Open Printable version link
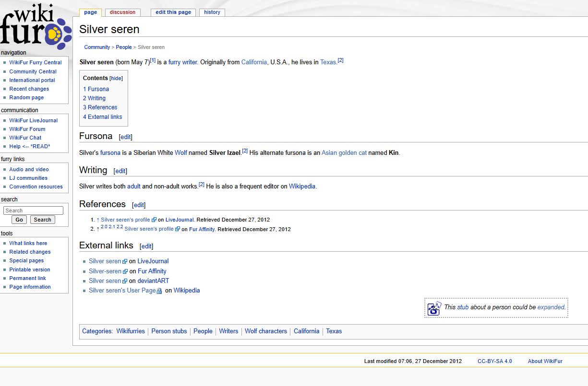The width and height of the screenshot is (588, 386). (30, 269)
